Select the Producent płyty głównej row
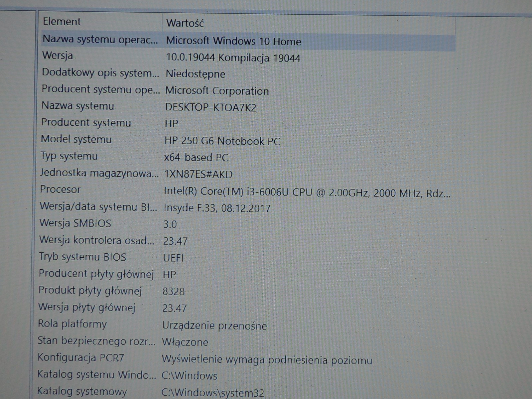This screenshot has width=532, height=399. coord(96,274)
